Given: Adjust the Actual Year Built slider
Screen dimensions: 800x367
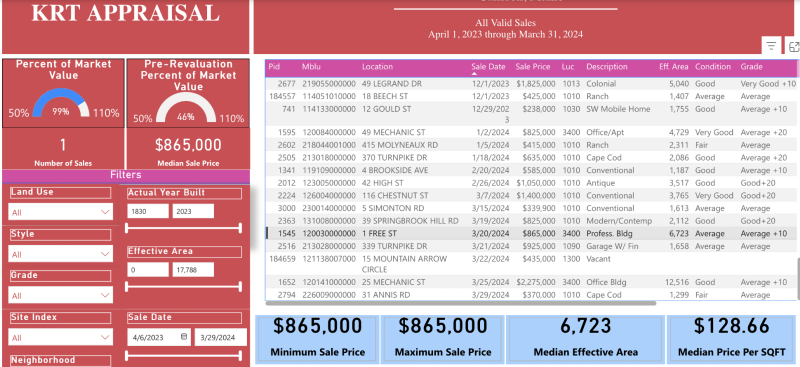Looking at the screenshot, I should coord(183,228).
